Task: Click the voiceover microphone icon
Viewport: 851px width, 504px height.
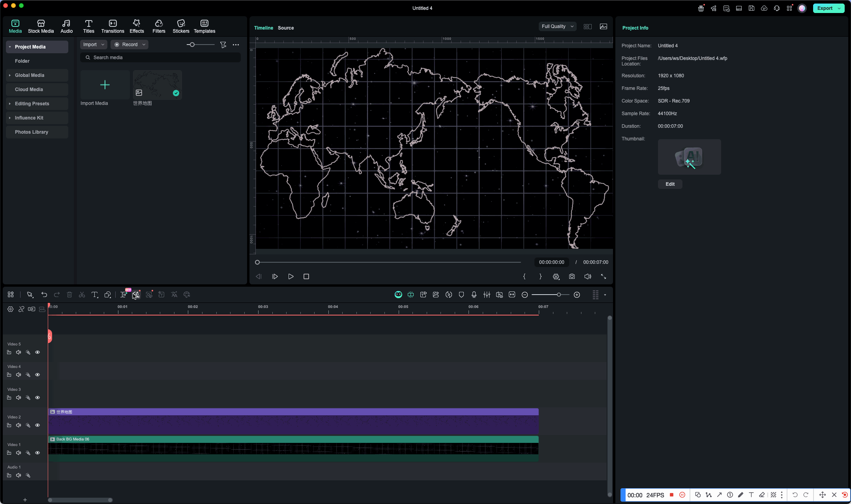Action: point(474,295)
